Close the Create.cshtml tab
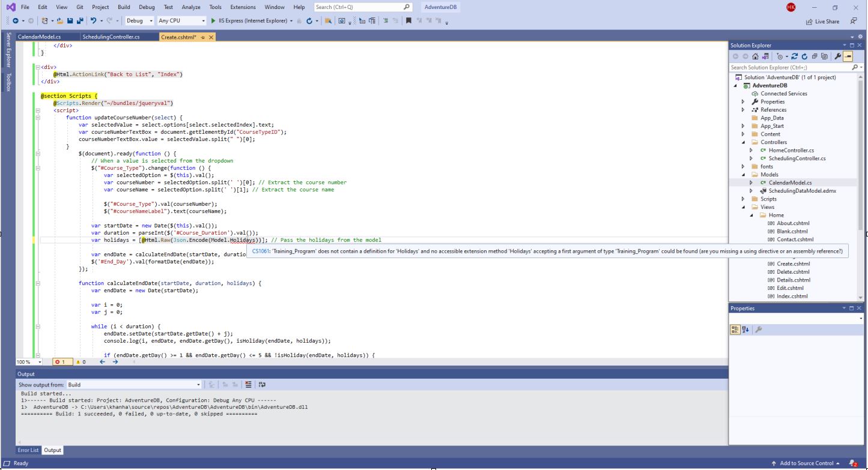Viewport: 868px width, 470px height. [211, 37]
